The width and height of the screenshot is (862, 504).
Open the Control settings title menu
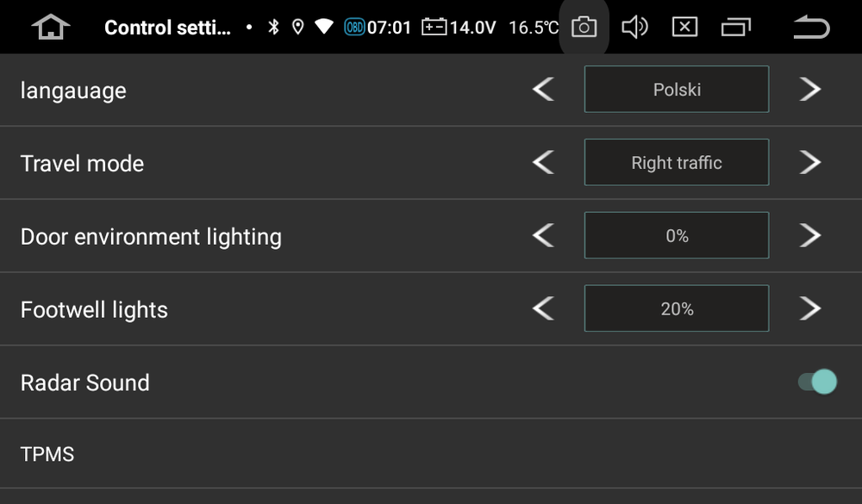click(167, 27)
